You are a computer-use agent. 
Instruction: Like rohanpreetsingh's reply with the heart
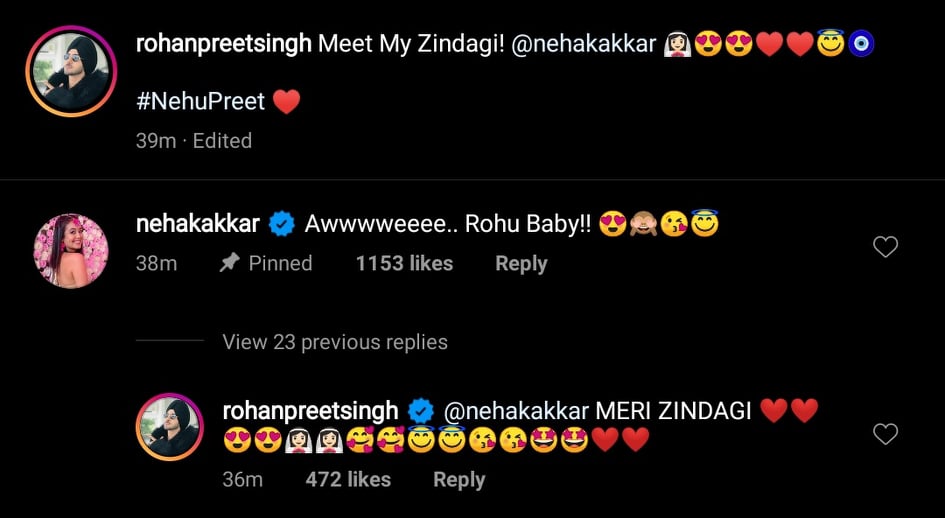[885, 434]
